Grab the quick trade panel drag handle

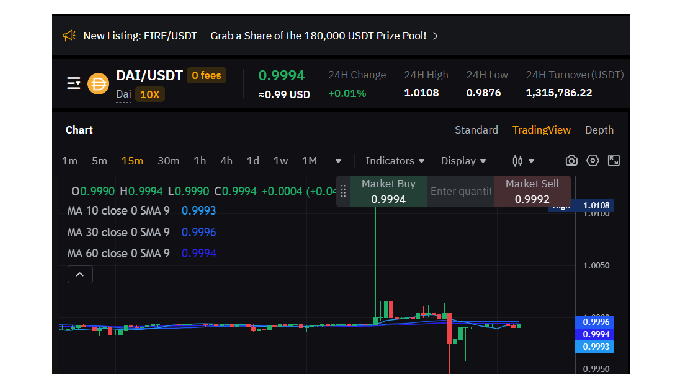coord(343,191)
